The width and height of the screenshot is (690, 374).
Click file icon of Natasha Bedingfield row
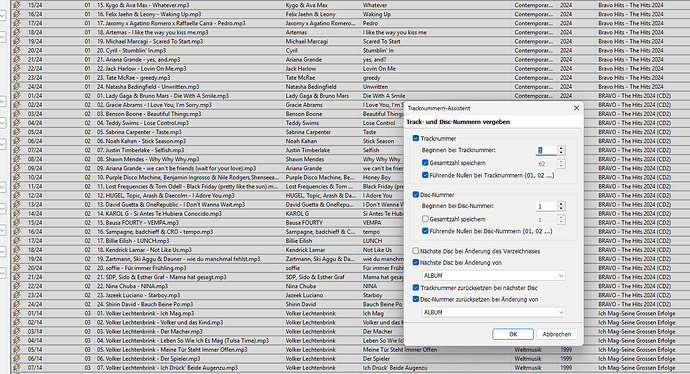click(x=17, y=87)
